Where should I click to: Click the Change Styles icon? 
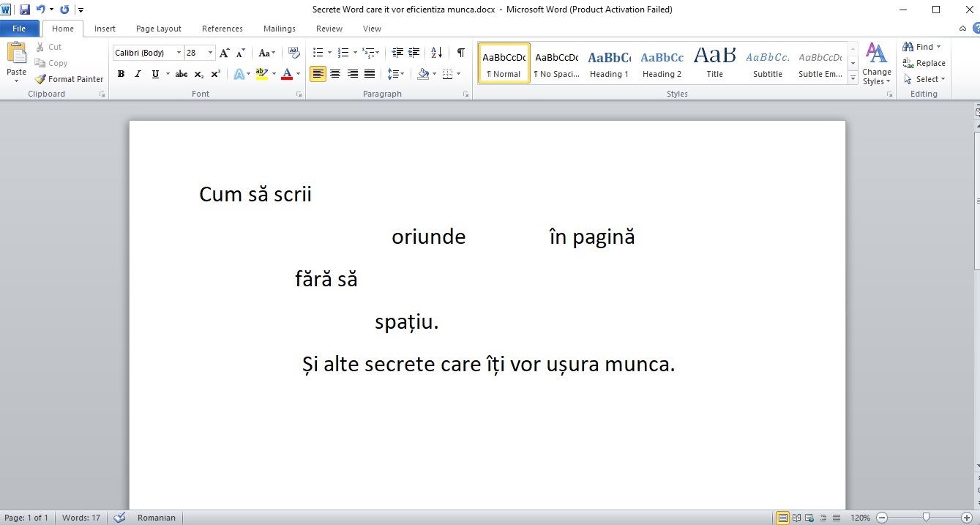[x=876, y=63]
